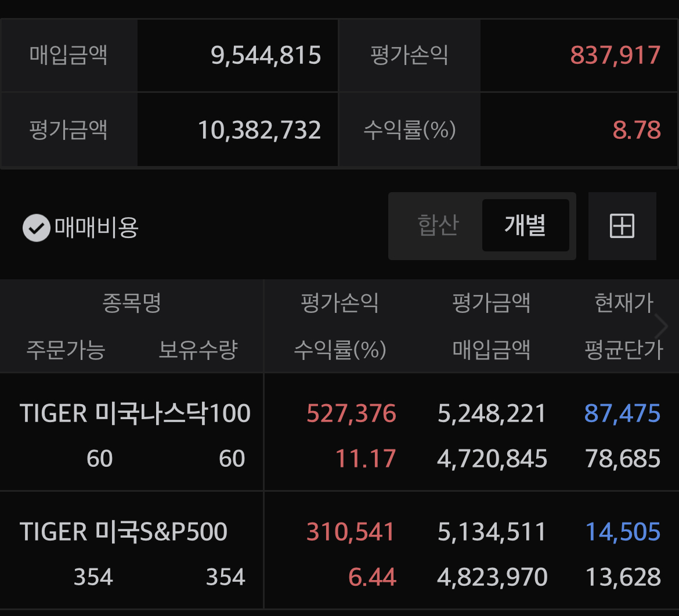Viewport: 679px width, 616px height.
Task: Click Nasdaq100 purchase amount 4,720,845
Action: click(492, 458)
